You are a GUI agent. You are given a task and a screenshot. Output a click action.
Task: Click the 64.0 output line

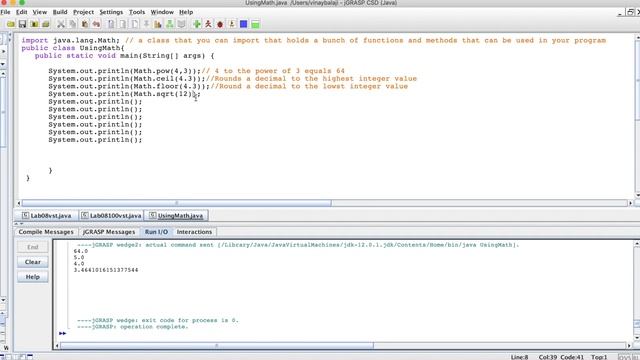click(x=81, y=251)
